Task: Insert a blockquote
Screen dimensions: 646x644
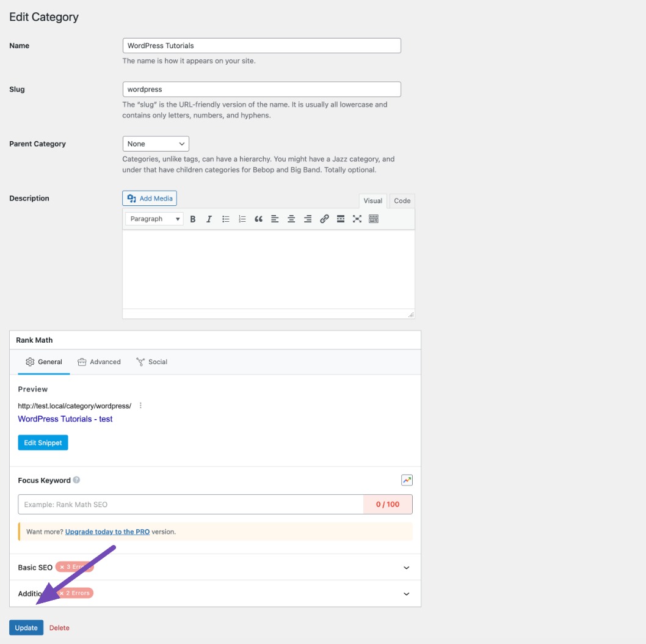Action: [258, 219]
